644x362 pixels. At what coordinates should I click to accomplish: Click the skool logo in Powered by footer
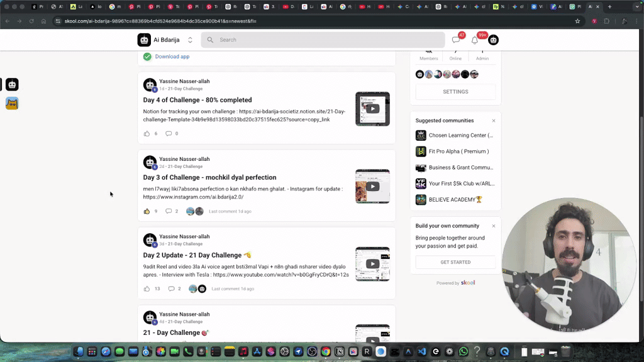coord(468,283)
